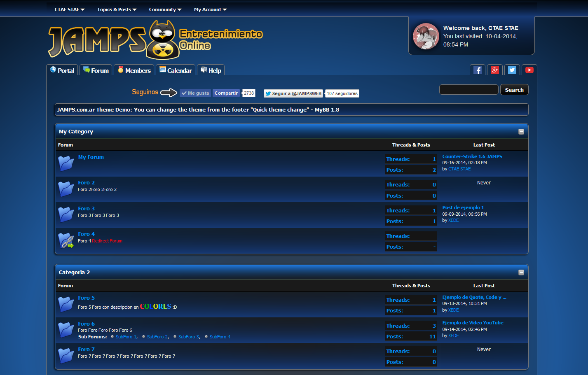Screen dimensions: 588x375
Task: Focus the search text field
Action: click(469, 90)
